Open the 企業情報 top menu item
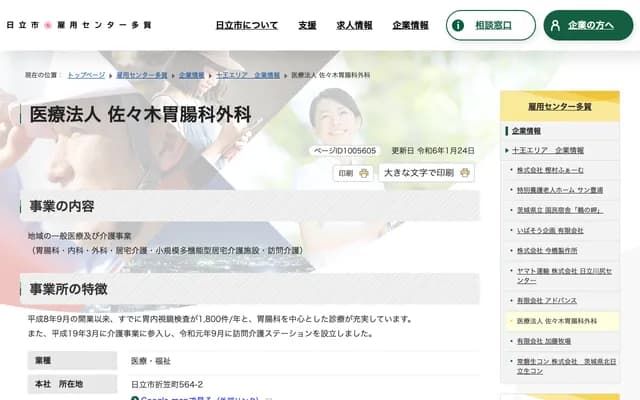The image size is (640, 400). [410, 25]
